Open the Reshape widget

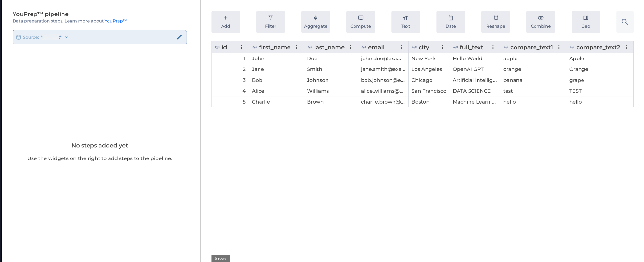[x=496, y=22]
